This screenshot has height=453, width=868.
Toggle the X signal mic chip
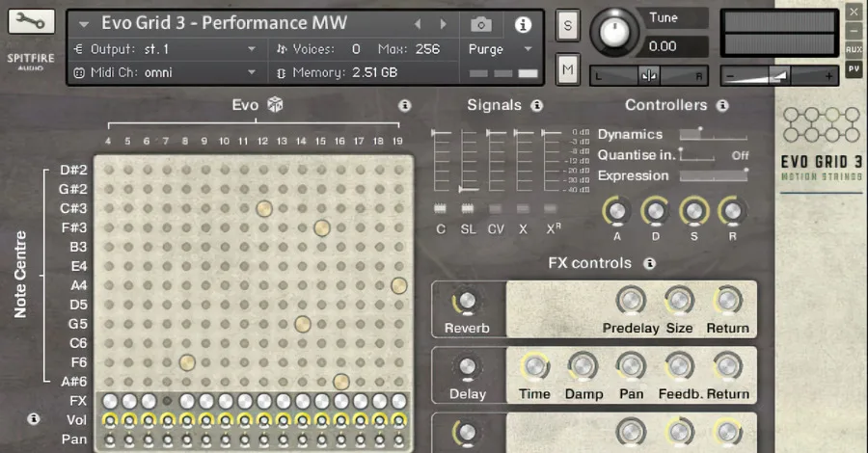523,208
